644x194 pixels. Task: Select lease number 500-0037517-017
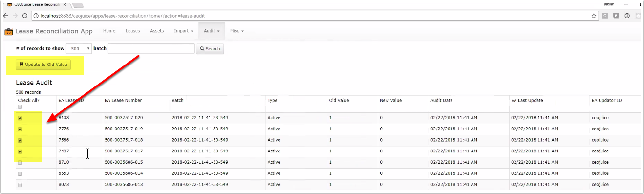tap(124, 151)
